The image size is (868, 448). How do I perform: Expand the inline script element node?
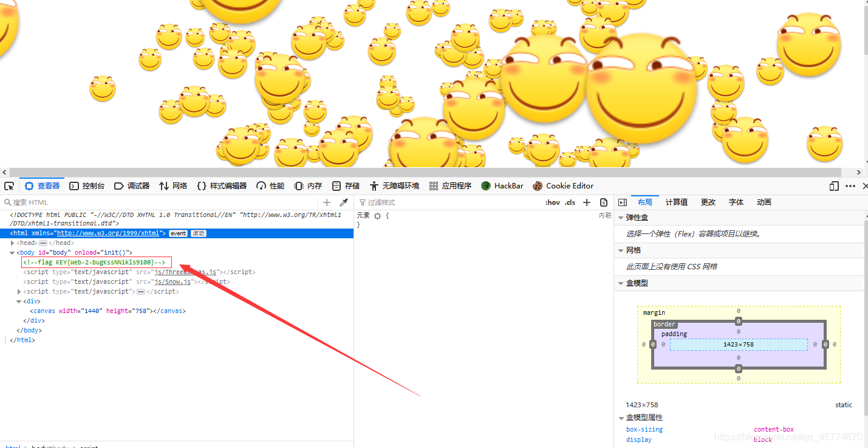19,292
